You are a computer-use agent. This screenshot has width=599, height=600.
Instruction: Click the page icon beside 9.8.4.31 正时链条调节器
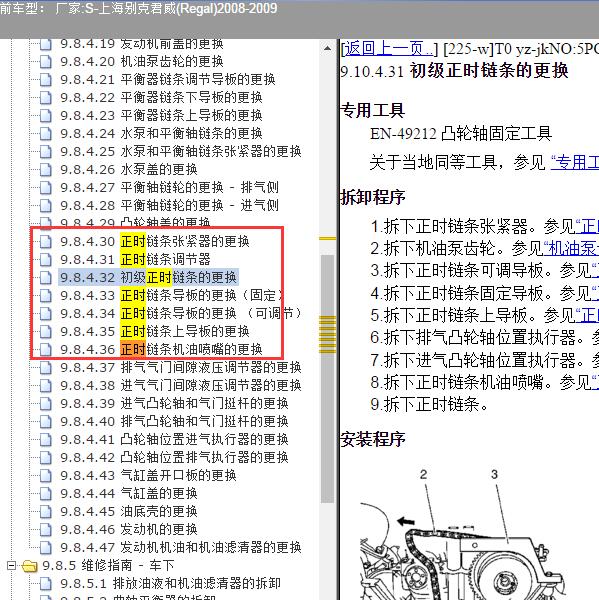(x=46, y=259)
